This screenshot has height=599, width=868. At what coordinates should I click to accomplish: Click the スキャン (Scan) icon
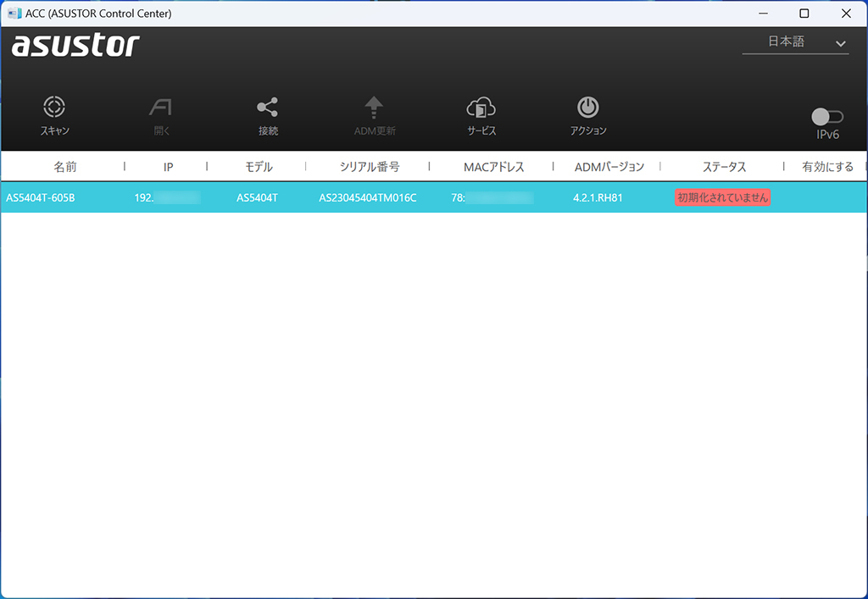[x=54, y=107]
